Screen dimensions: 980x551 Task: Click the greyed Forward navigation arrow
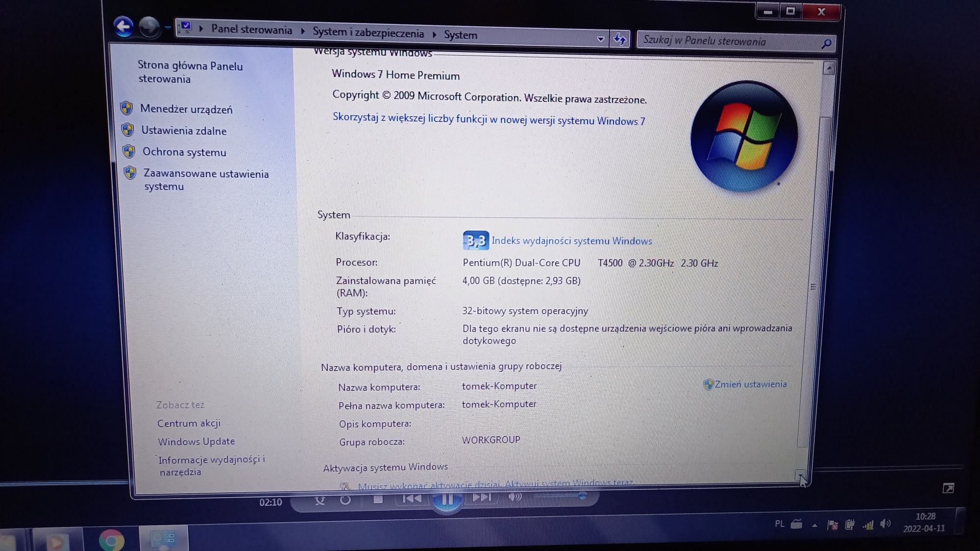click(x=149, y=27)
